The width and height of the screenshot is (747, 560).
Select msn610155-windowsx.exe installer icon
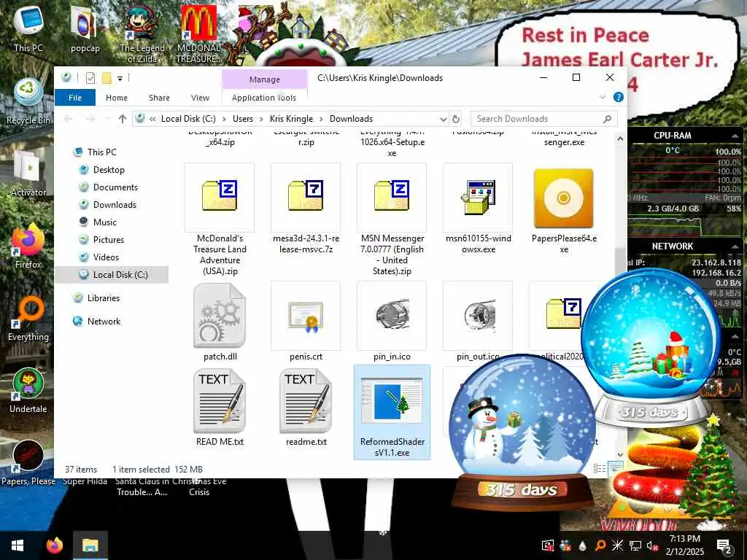(x=478, y=197)
